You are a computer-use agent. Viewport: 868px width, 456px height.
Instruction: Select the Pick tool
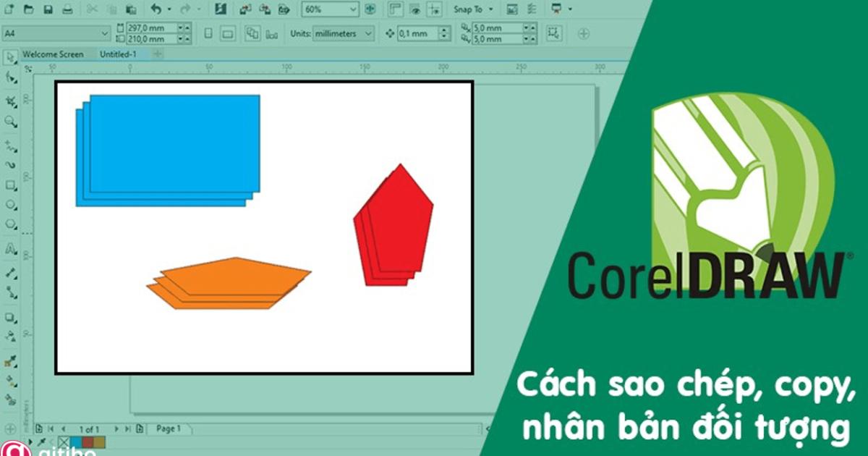point(9,57)
